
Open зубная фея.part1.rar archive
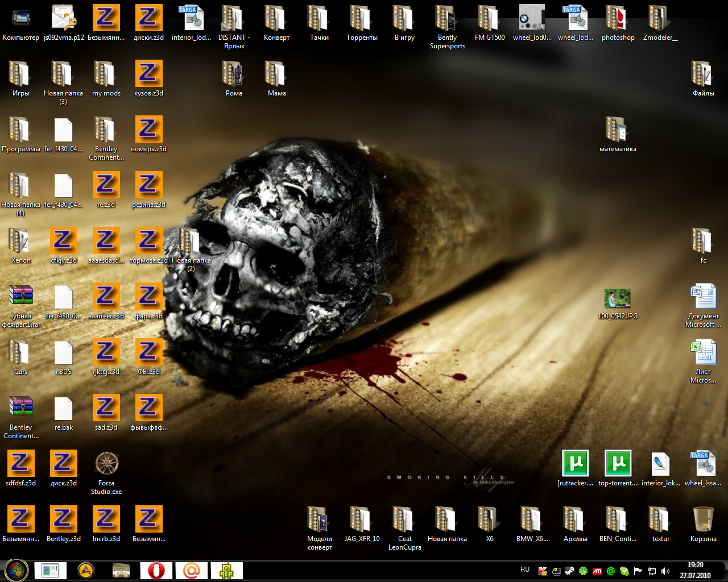coord(21,306)
